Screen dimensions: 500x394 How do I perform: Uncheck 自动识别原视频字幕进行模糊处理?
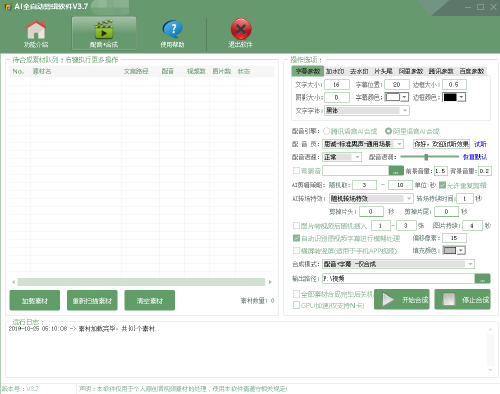296,238
